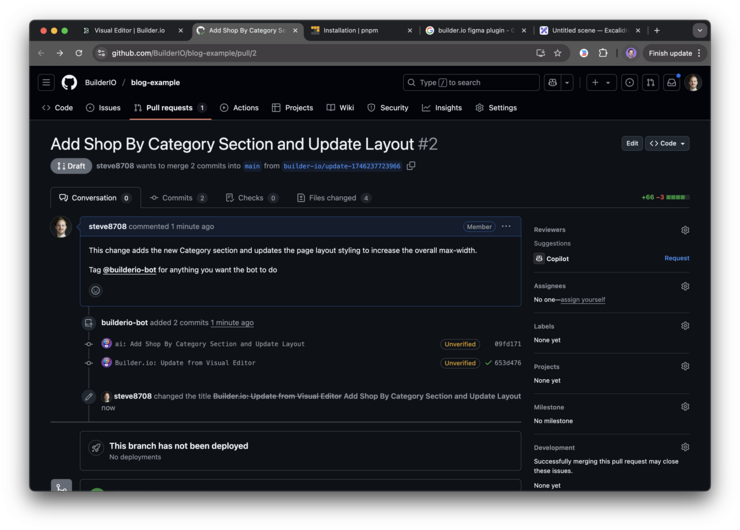The height and width of the screenshot is (530, 740).
Task: Copy the branch name with copy icon
Action: click(x=411, y=166)
